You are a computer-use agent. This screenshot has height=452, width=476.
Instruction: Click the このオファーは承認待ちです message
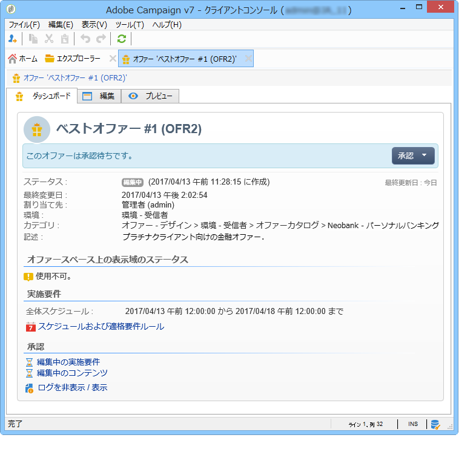coord(79,156)
